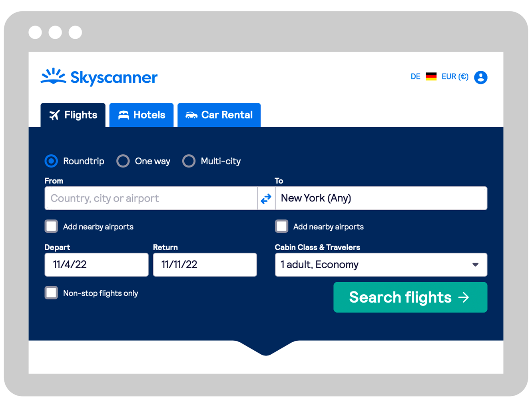The height and width of the screenshot is (399, 532).
Task: Check Add nearby airports for New York
Action: tap(282, 226)
